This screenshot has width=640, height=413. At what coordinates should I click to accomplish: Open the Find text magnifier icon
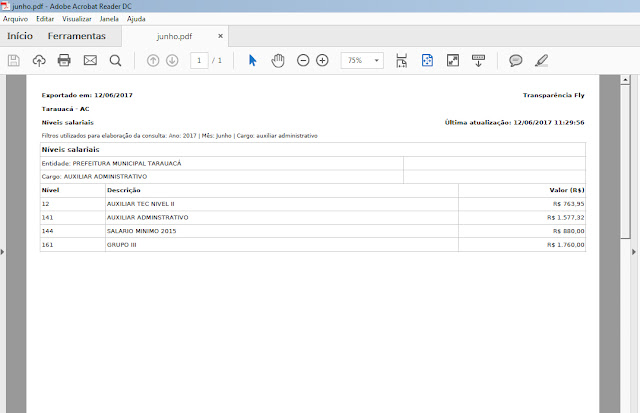click(116, 60)
